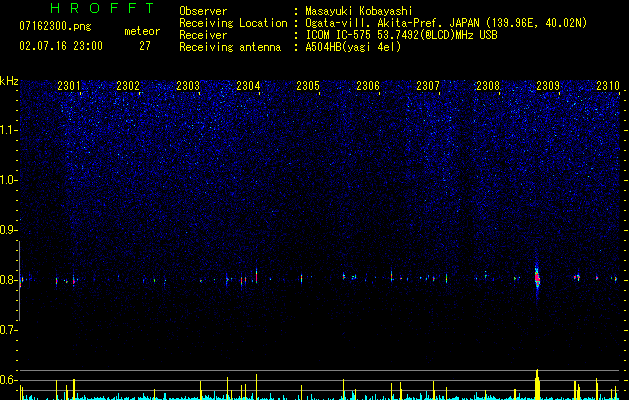The height and width of the screenshot is (400, 629).
Task: Click the Receiving antenna label
Action: (230, 47)
